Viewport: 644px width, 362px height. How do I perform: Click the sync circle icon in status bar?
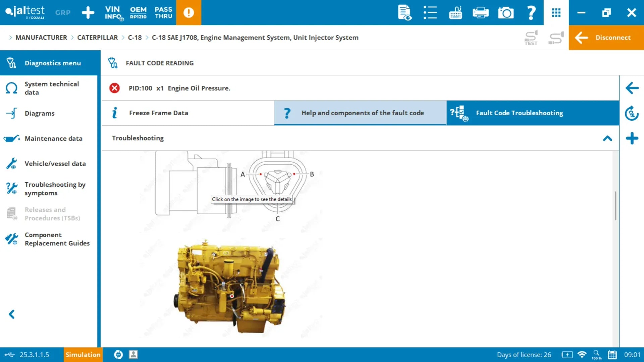pyautogui.click(x=118, y=355)
